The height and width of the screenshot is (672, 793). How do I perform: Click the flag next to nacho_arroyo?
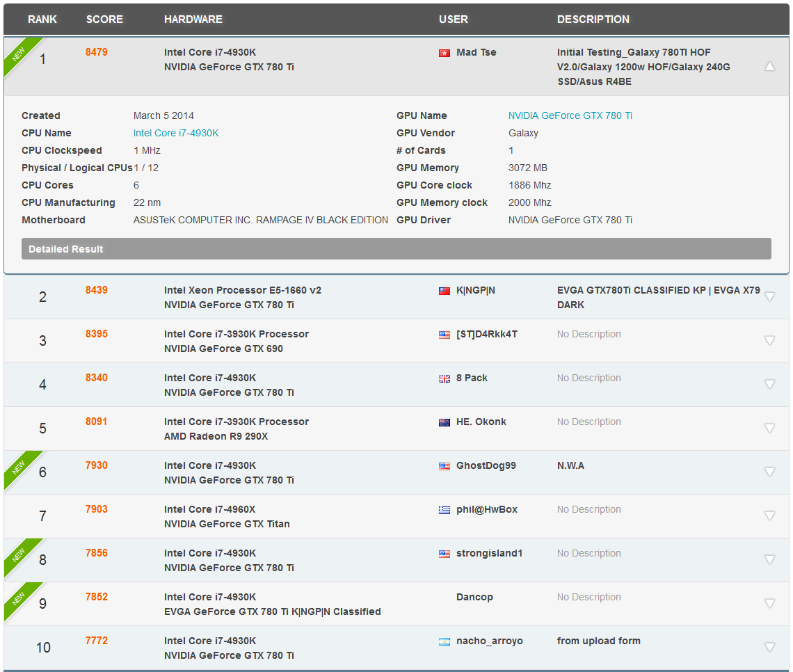[444, 641]
